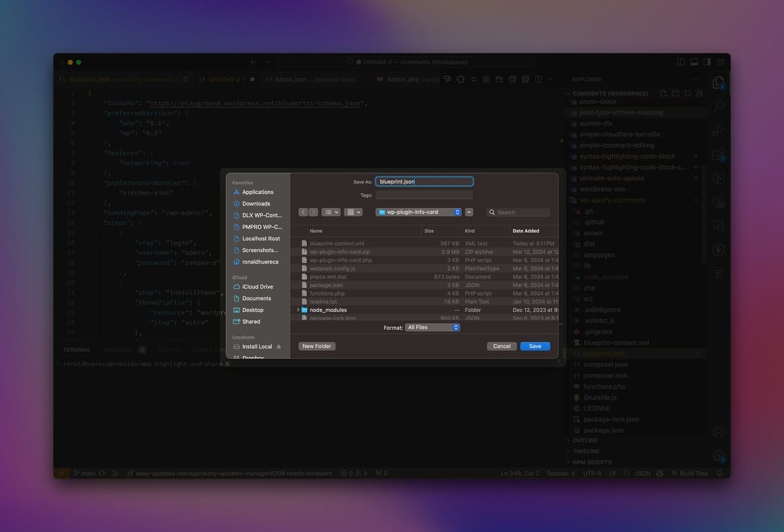Go back with the dialog's back arrow
Image resolution: width=784 pixels, height=532 pixels.
pos(304,212)
